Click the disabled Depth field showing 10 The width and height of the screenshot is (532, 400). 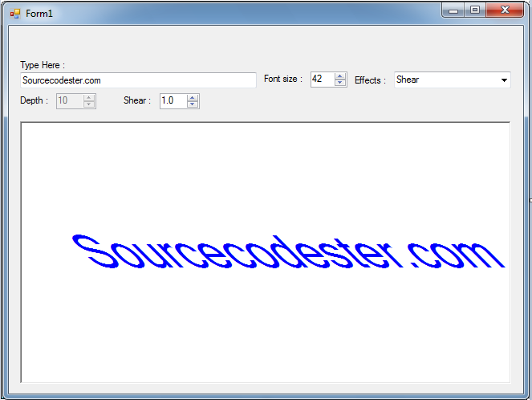[x=70, y=101]
